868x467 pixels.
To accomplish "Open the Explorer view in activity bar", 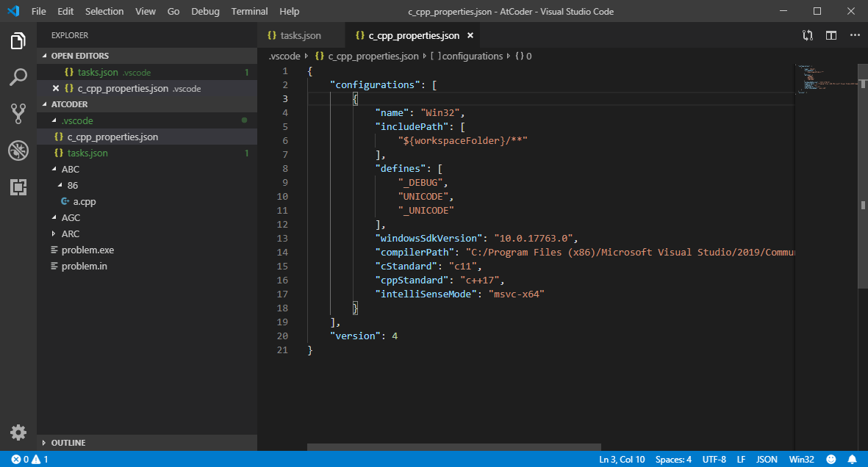I will click(18, 41).
